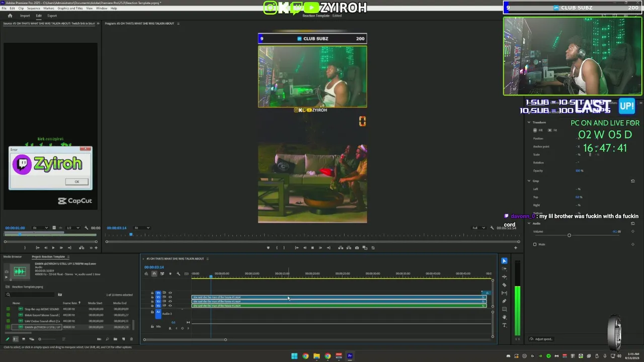Screen dimensions: 644x362
Task: Select the Ripple Edit tool
Action: [x=504, y=277]
